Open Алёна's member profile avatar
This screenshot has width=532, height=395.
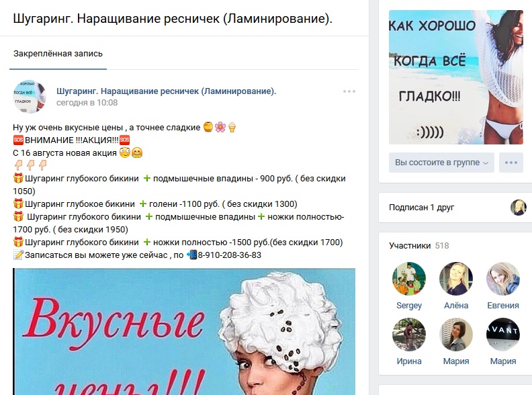tap(456, 279)
